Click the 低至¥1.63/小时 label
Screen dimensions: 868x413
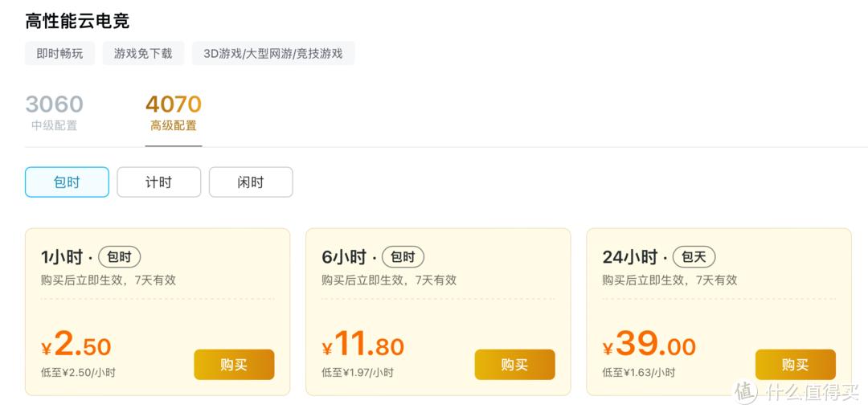tap(639, 373)
